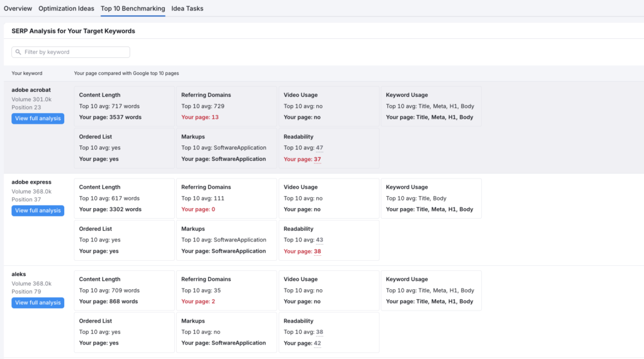Click aleks Readability your page 42
The image size is (644, 359).
click(x=318, y=343)
